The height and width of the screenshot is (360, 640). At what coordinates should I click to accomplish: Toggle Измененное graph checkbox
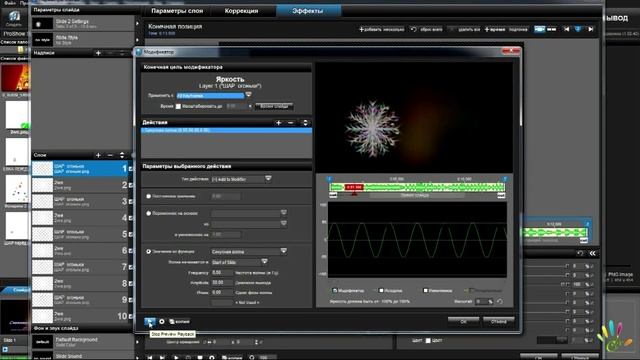[425, 291]
